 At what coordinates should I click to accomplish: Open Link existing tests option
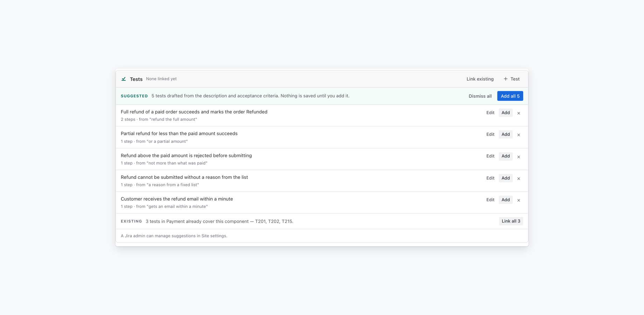click(x=480, y=79)
